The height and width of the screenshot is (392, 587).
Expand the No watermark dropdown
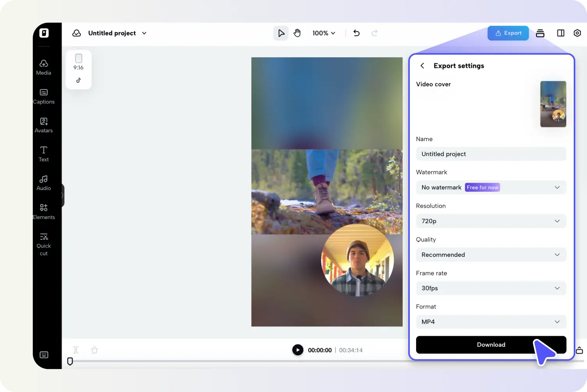tap(491, 187)
